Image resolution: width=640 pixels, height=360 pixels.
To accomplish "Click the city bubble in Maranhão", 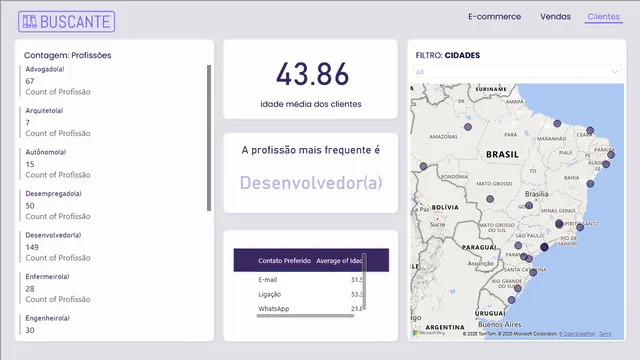I will point(557,123).
